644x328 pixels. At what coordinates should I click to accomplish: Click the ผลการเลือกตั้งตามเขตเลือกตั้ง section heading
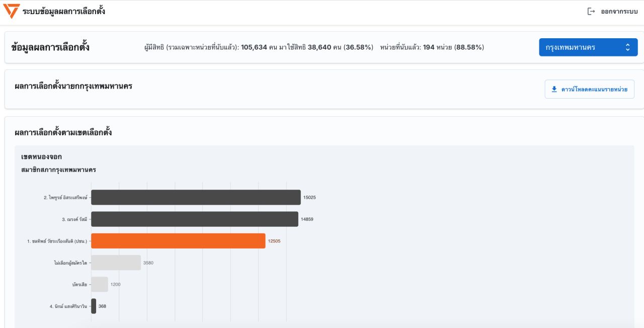coord(63,133)
